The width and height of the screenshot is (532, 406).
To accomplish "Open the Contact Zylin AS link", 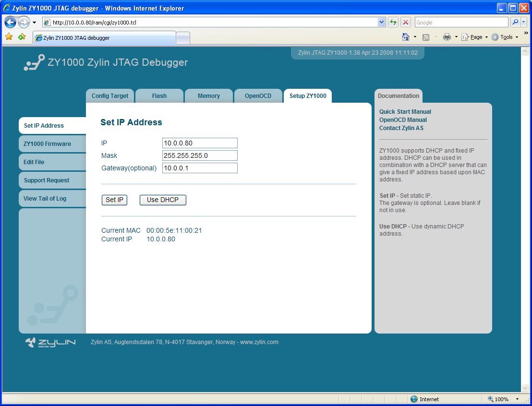I will coord(401,128).
